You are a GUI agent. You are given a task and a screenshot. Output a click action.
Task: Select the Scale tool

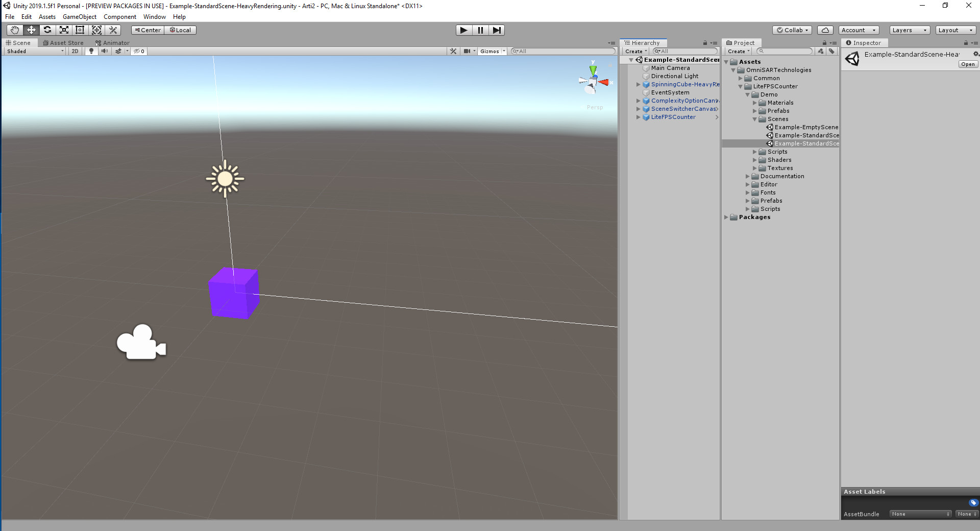64,30
